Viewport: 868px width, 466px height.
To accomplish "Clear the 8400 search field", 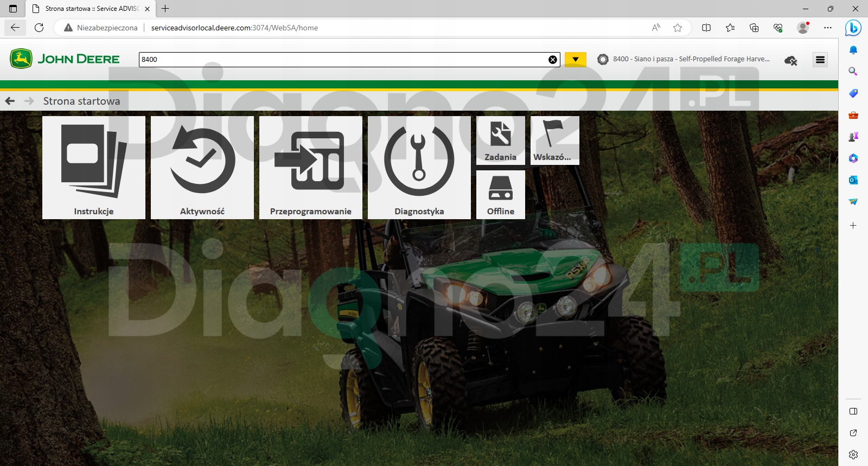I will (553, 60).
